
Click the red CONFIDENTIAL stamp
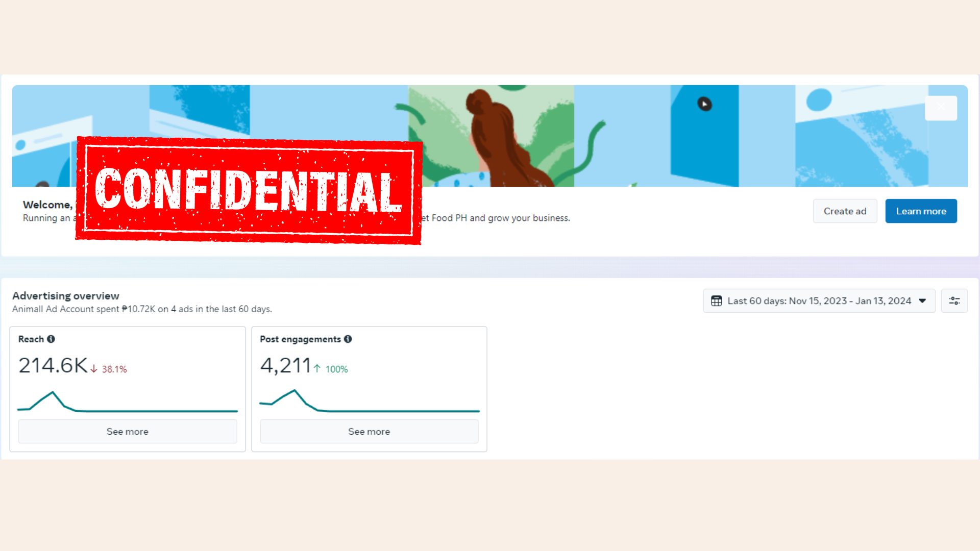[x=249, y=190]
